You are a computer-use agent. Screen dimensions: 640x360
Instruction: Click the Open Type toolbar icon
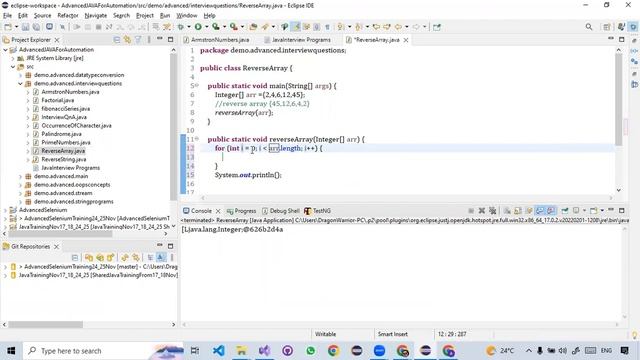(253, 27)
